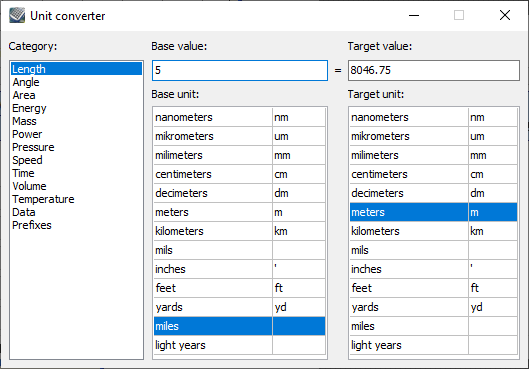
Task: Set target unit to miles
Action: coord(434,326)
